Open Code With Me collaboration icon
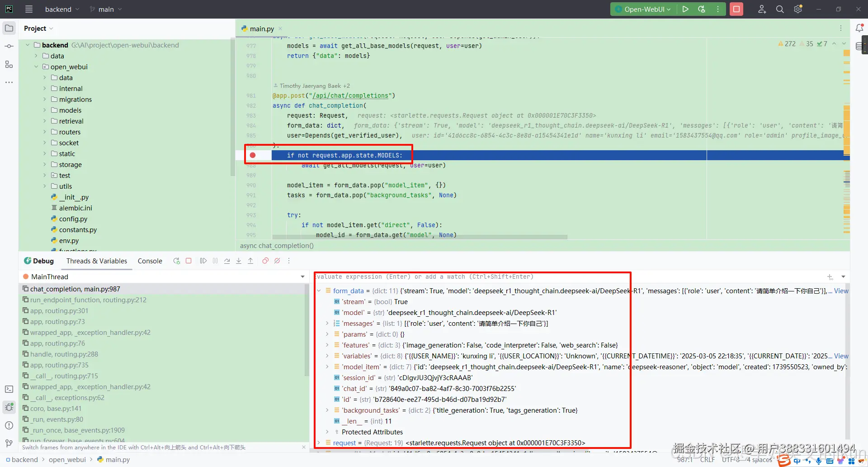This screenshot has width=868, height=467. click(x=762, y=9)
